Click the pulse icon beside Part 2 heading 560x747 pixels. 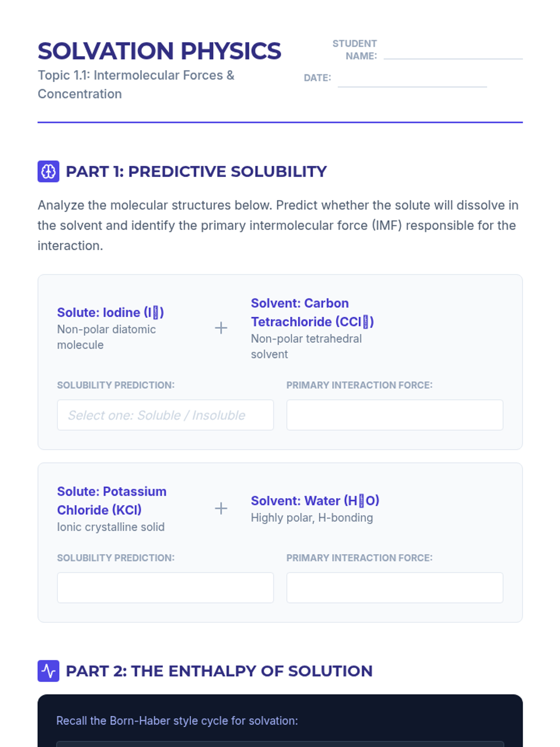point(48,671)
